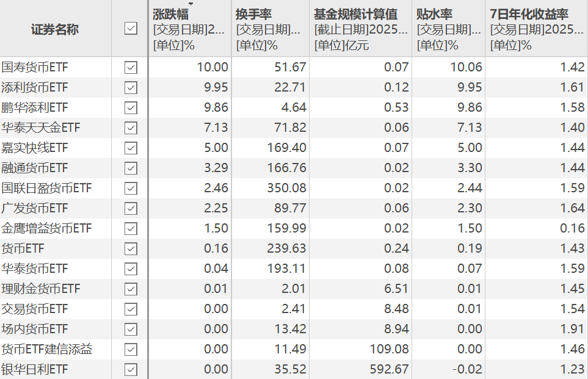Select the 交易货币ETF name cell
The height and width of the screenshot is (379, 588).
pyautogui.click(x=56, y=309)
